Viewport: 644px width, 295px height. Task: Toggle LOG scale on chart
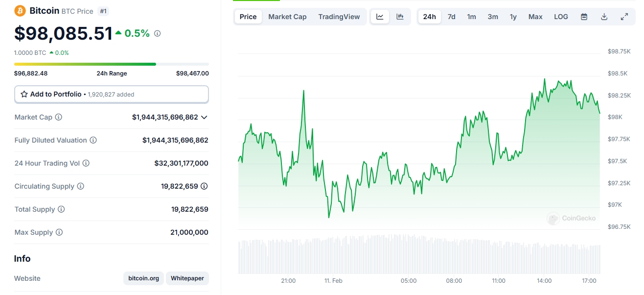coord(561,17)
